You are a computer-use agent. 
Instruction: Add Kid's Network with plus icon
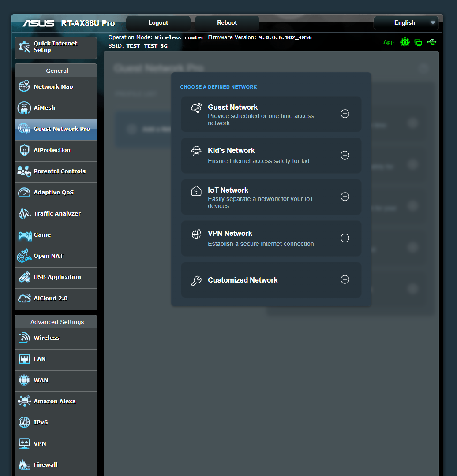click(345, 155)
